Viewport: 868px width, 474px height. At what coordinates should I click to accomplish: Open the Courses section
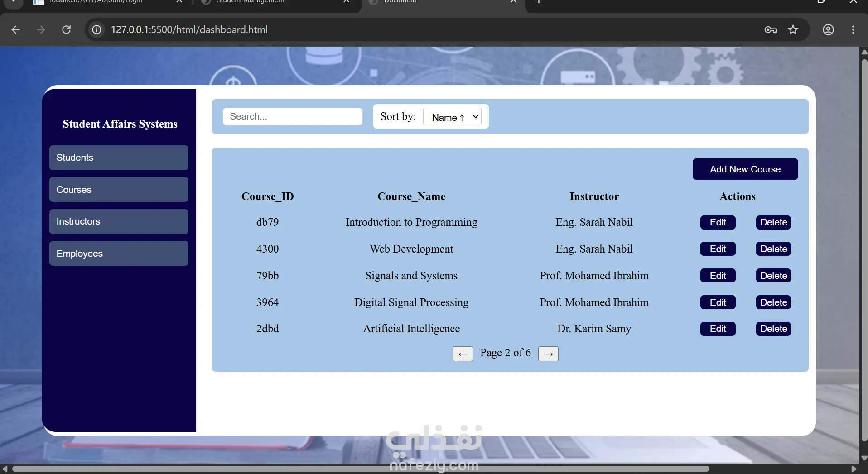119,190
